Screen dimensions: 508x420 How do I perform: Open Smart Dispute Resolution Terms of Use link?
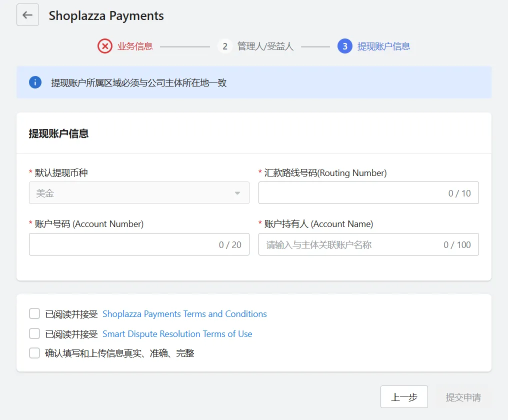click(177, 334)
